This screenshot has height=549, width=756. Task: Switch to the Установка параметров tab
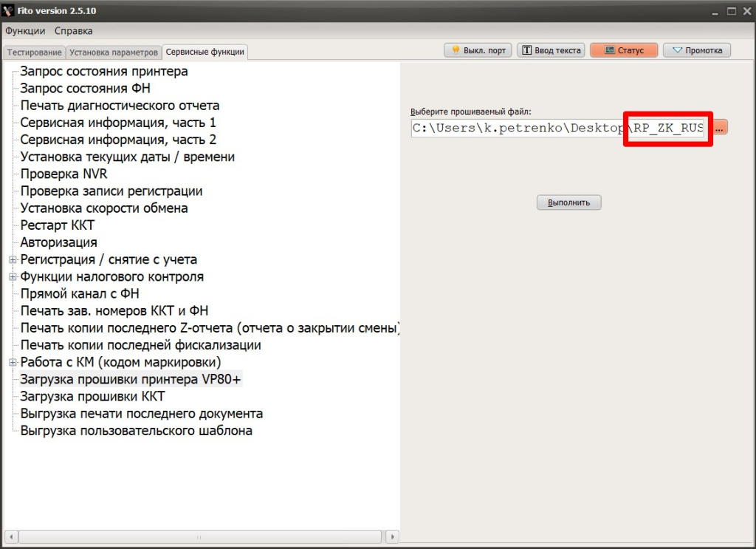tap(113, 52)
